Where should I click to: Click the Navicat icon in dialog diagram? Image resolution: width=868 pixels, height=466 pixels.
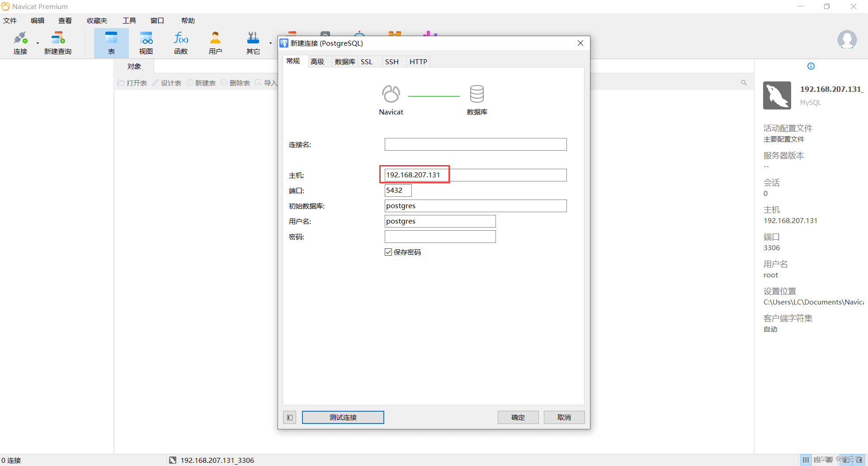click(391, 94)
